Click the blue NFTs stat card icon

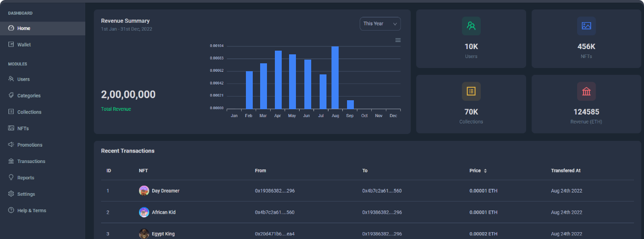coord(587,26)
